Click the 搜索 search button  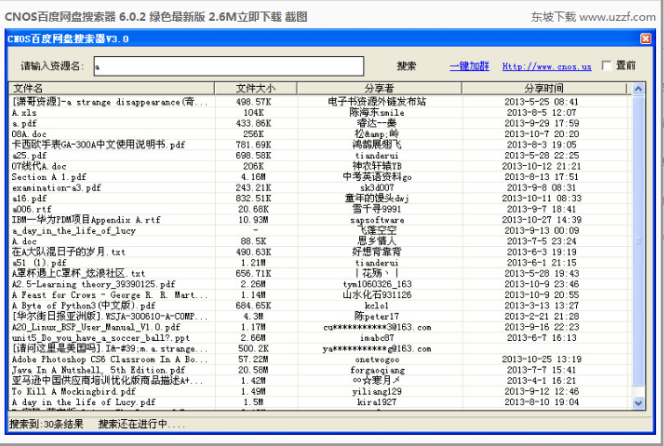click(x=406, y=66)
